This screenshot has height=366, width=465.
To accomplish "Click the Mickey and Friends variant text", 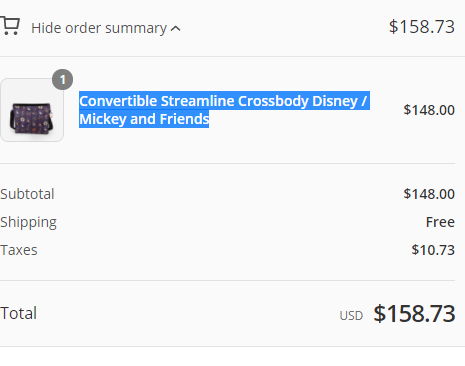I will point(144,119).
